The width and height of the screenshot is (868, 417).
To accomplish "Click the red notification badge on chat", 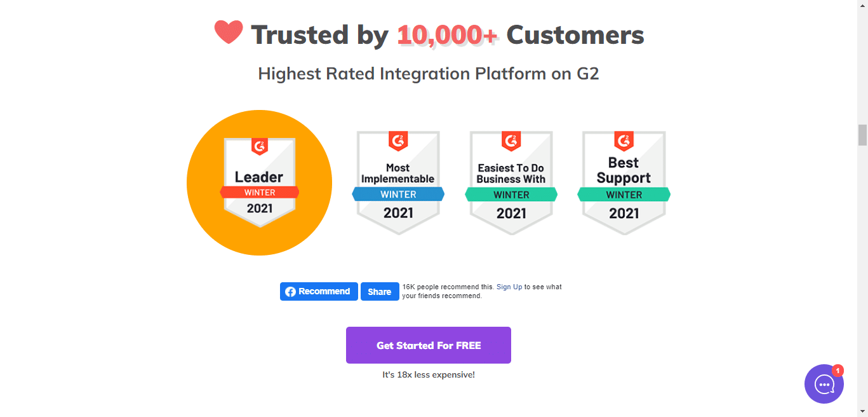I will [838, 371].
